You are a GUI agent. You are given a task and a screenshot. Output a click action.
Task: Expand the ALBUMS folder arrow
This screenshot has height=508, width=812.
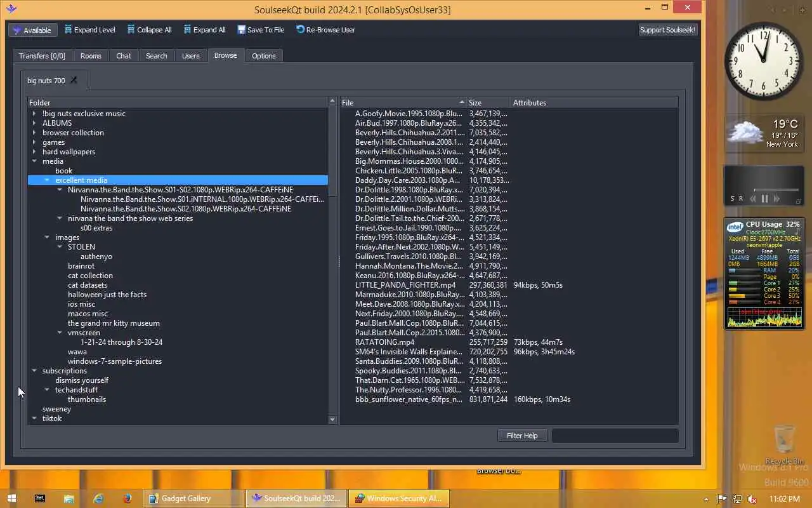34,123
